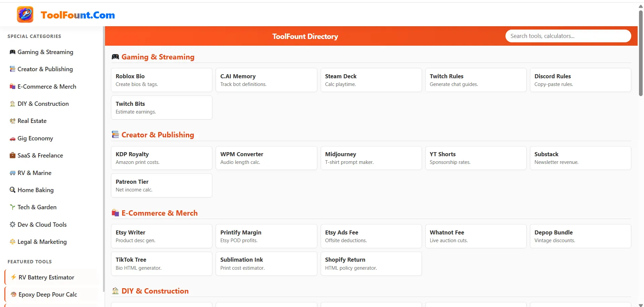
Task: Open the YT Shorts sponsorship rates card
Action: click(x=476, y=158)
